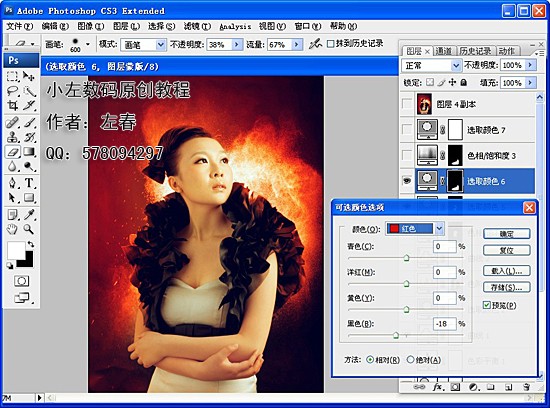Screen dimensions: 550x408
Task: Enable the airbrush option icon
Action: 315,44
